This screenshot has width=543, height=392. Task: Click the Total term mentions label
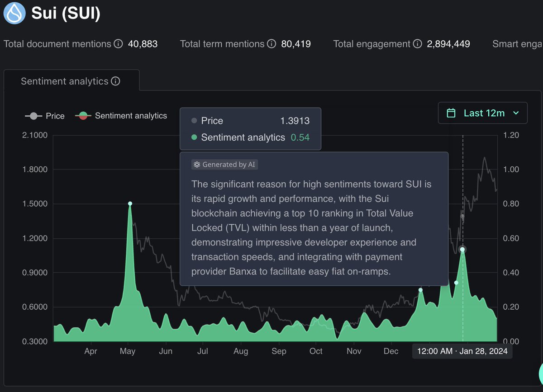pyautogui.click(x=222, y=44)
